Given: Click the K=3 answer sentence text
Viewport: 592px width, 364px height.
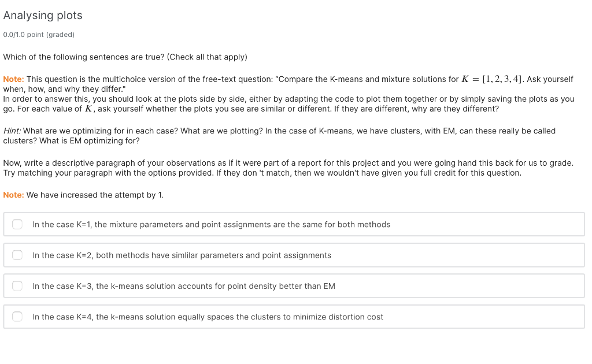Looking at the screenshot, I should tap(184, 287).
